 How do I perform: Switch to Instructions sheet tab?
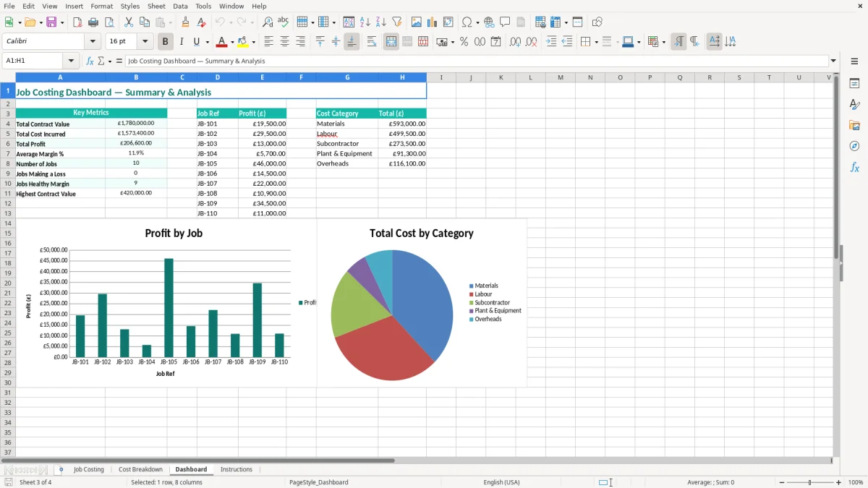pyautogui.click(x=237, y=470)
